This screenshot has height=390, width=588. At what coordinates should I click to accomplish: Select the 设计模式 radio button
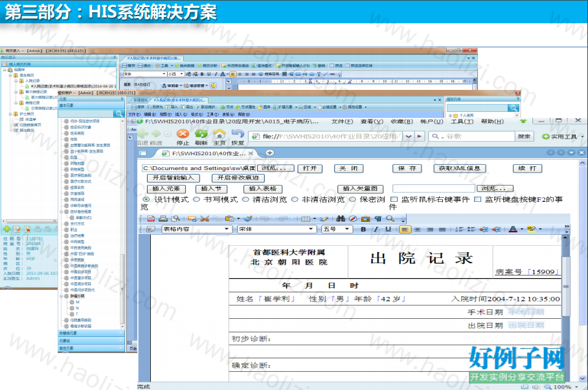coord(146,199)
